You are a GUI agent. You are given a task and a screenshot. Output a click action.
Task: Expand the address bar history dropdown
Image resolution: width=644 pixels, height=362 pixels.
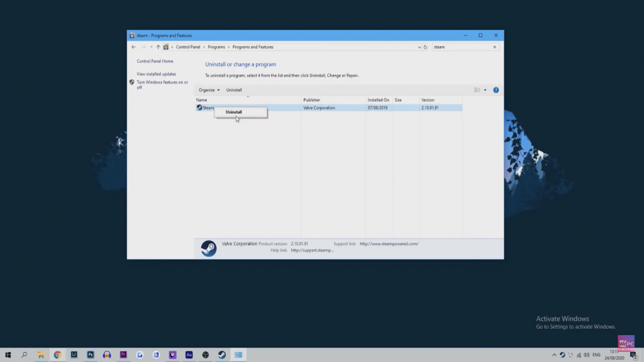[x=419, y=47]
